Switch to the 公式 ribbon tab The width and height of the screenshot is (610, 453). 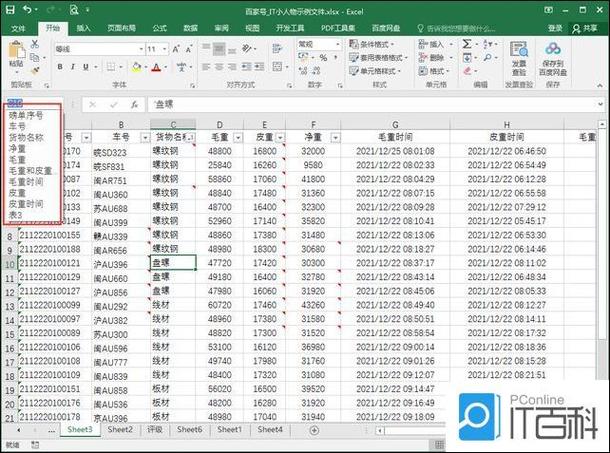point(160,28)
